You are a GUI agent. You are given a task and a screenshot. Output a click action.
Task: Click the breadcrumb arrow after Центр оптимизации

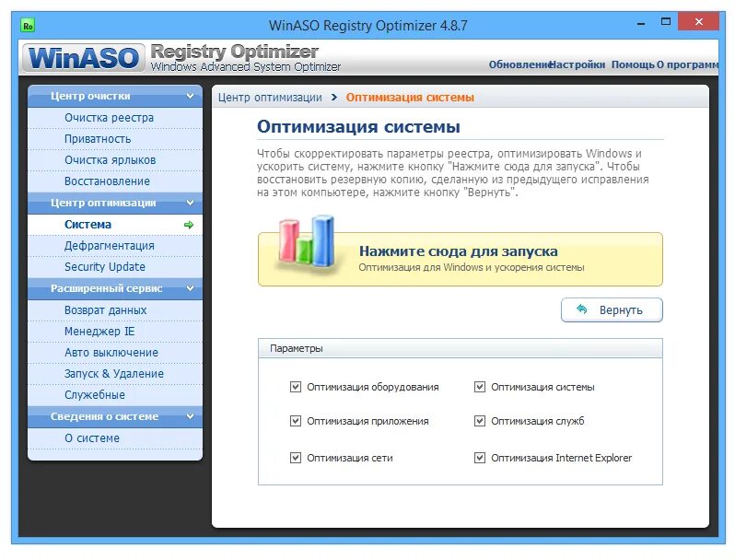click(333, 98)
